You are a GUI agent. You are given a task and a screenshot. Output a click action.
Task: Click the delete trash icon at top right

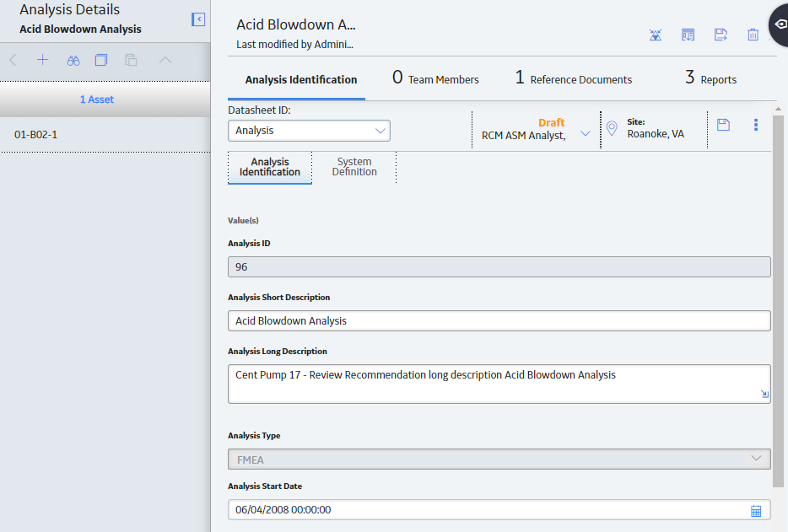753,35
